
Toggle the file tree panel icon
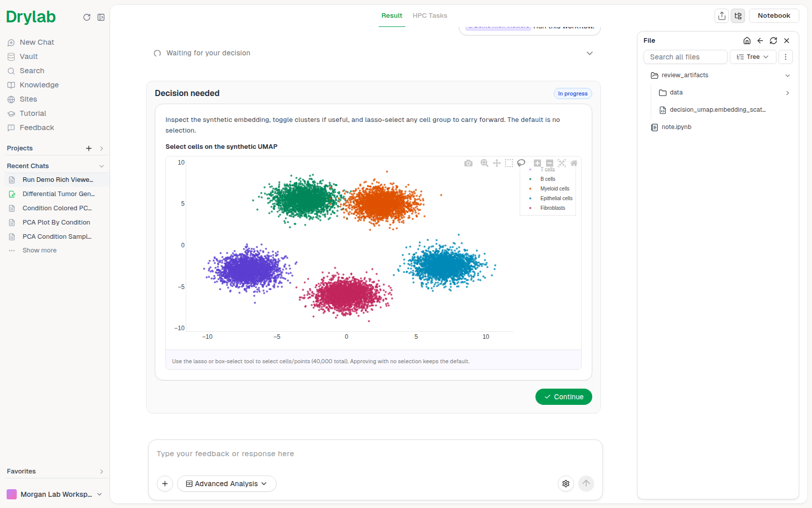pos(738,16)
